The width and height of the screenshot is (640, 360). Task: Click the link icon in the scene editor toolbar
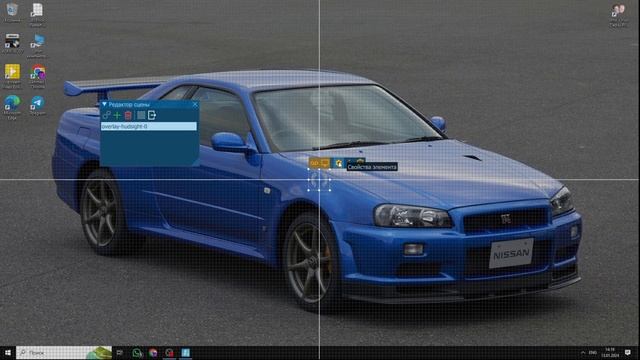point(107,115)
